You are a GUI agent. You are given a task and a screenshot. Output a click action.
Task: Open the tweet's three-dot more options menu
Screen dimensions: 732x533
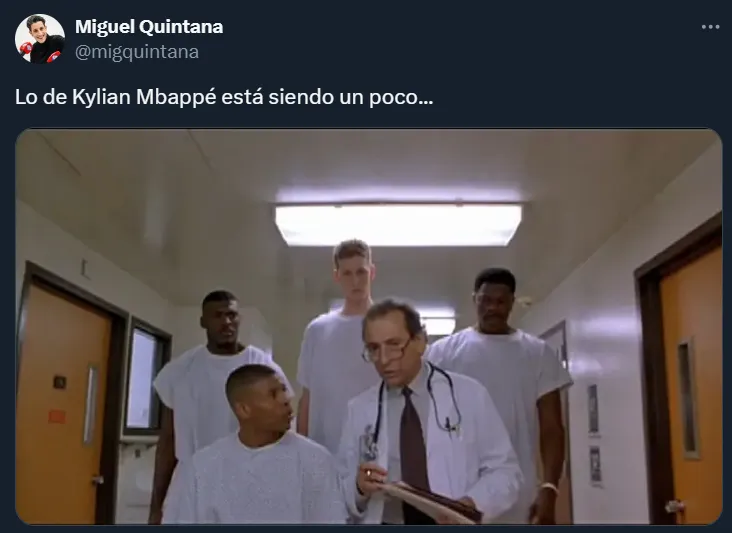[x=710, y=27]
